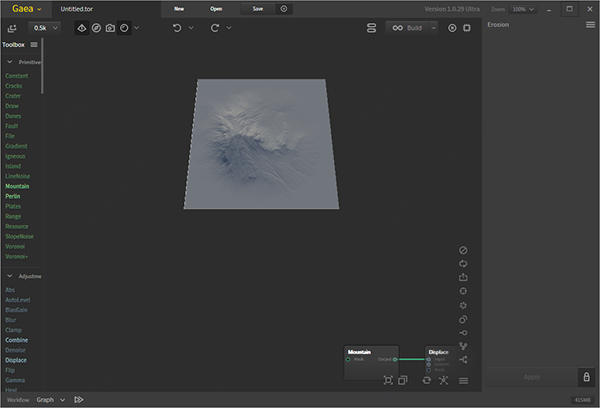This screenshot has height=408, width=600.
Task: Open the Erosion panel hamburger menu
Action: point(590,24)
